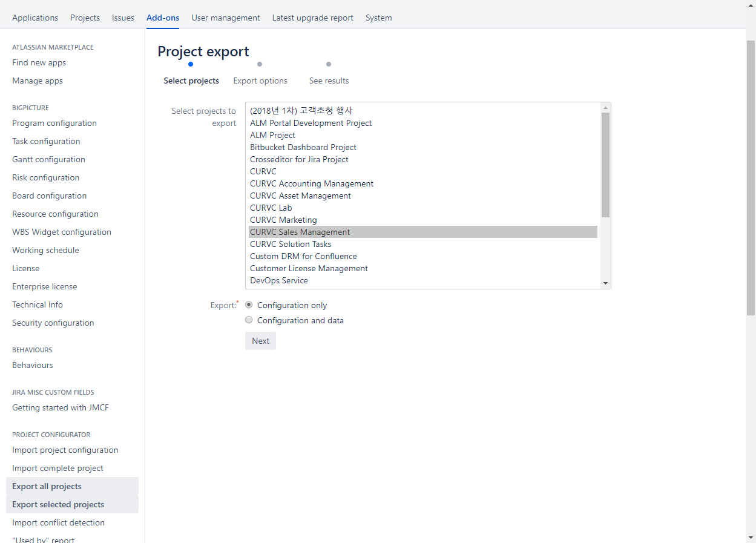Select CURVC Sales Management project
The image size is (756, 543).
tap(423, 232)
